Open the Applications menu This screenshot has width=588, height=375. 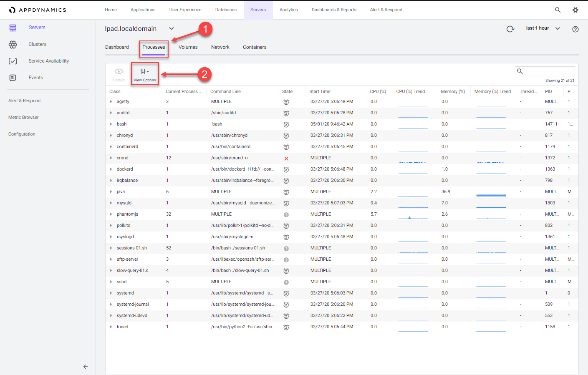pyautogui.click(x=143, y=10)
